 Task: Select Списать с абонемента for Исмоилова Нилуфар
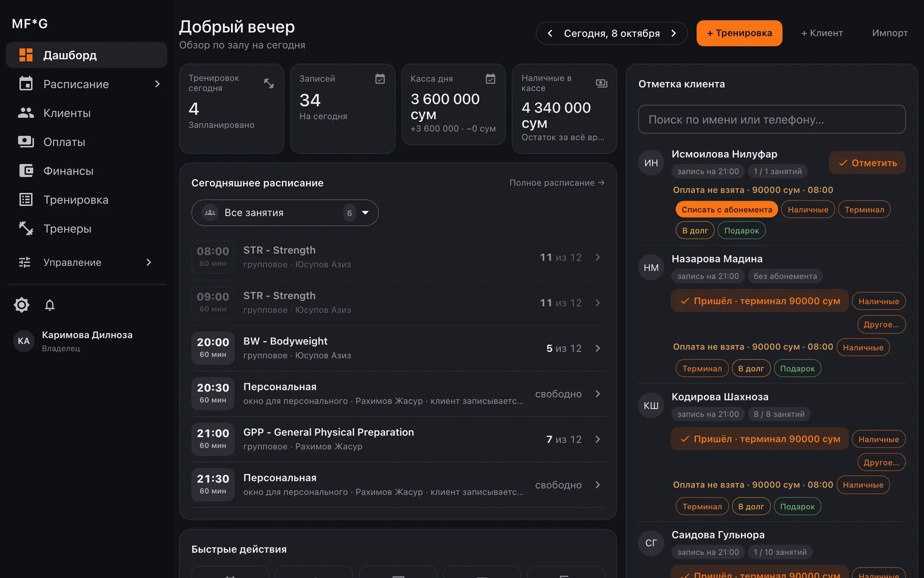[726, 209]
